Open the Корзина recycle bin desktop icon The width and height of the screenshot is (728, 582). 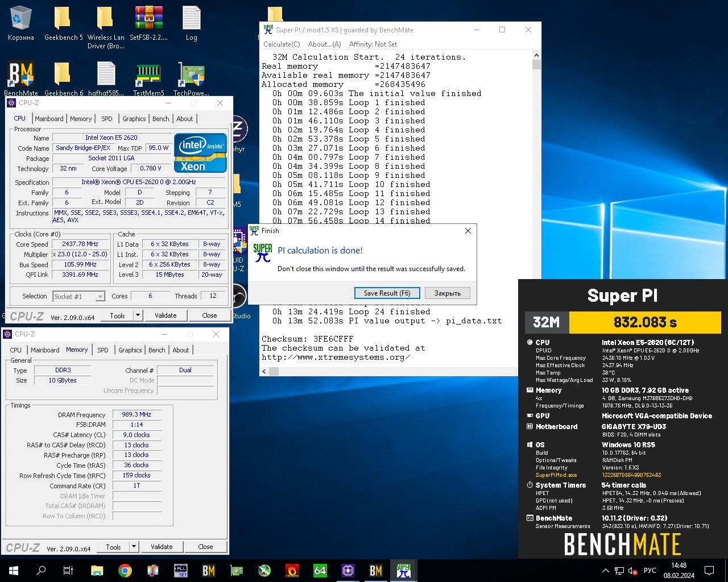pos(21,24)
